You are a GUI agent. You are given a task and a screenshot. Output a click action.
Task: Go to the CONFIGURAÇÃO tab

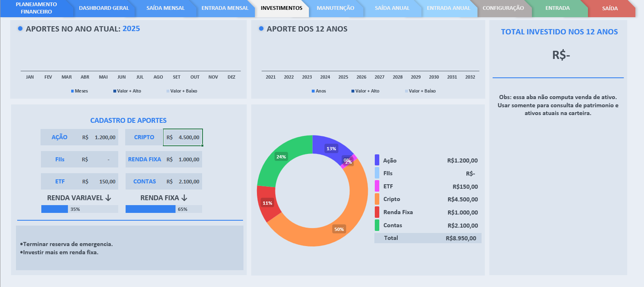[x=503, y=8]
